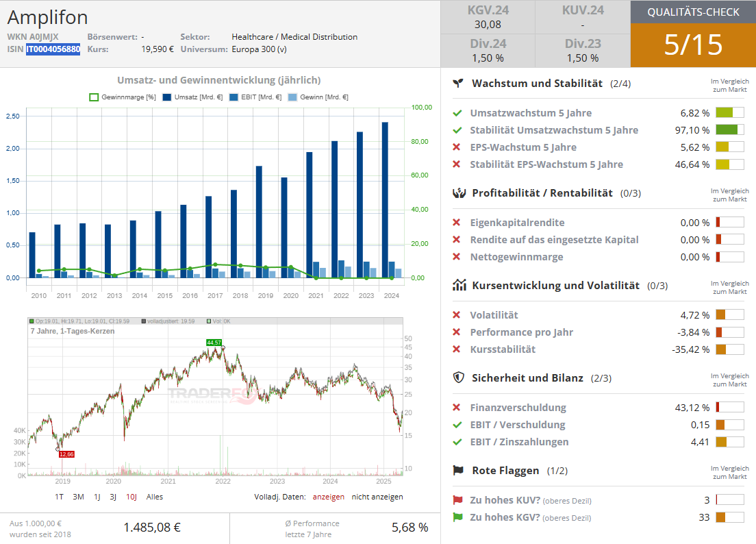Click the green check next to Umsatzwachstum 5 Jahre
Viewport: 756px width, 544px height.
coord(457,113)
